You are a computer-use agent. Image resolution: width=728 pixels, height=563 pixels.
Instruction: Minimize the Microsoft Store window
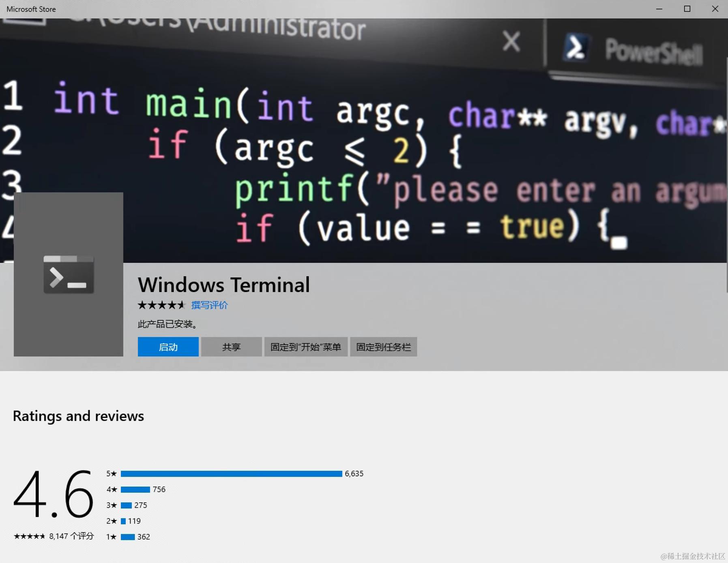[659, 9]
